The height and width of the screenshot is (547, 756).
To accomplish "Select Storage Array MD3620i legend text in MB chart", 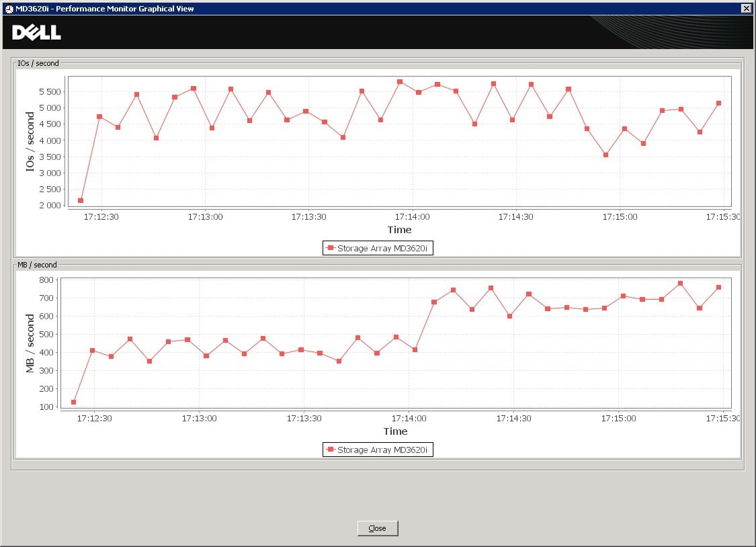I will tap(382, 450).
